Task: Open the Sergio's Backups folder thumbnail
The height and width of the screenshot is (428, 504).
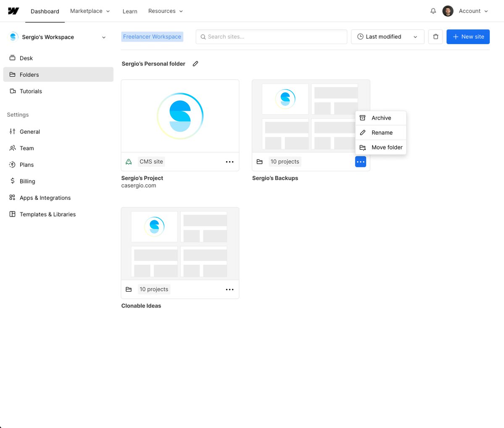Action: coord(311,116)
